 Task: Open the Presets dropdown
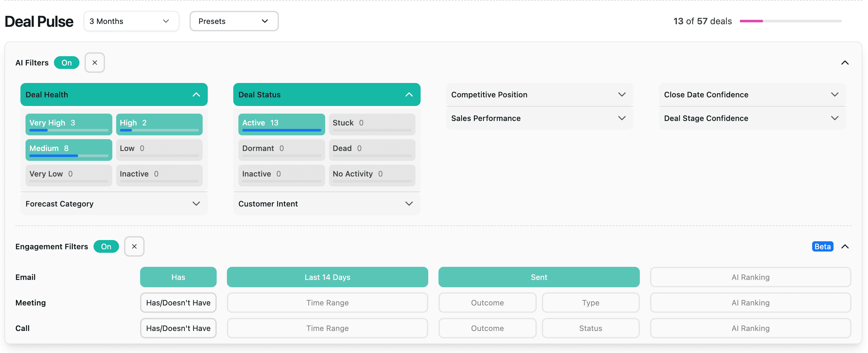[234, 21]
